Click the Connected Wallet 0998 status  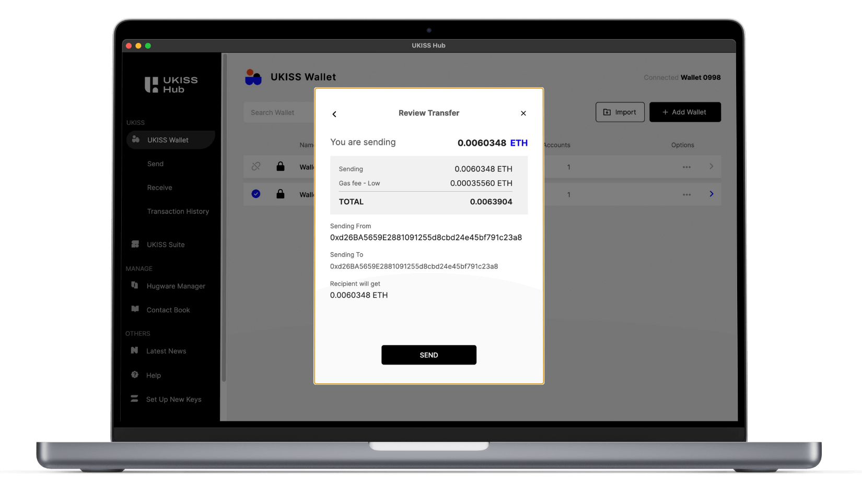[x=682, y=77]
